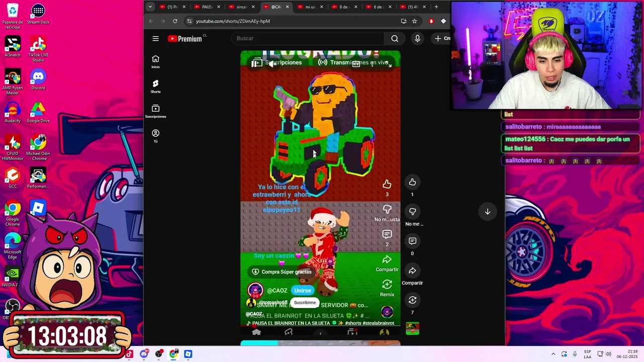Open the sound thumbnail under remix

[412, 328]
